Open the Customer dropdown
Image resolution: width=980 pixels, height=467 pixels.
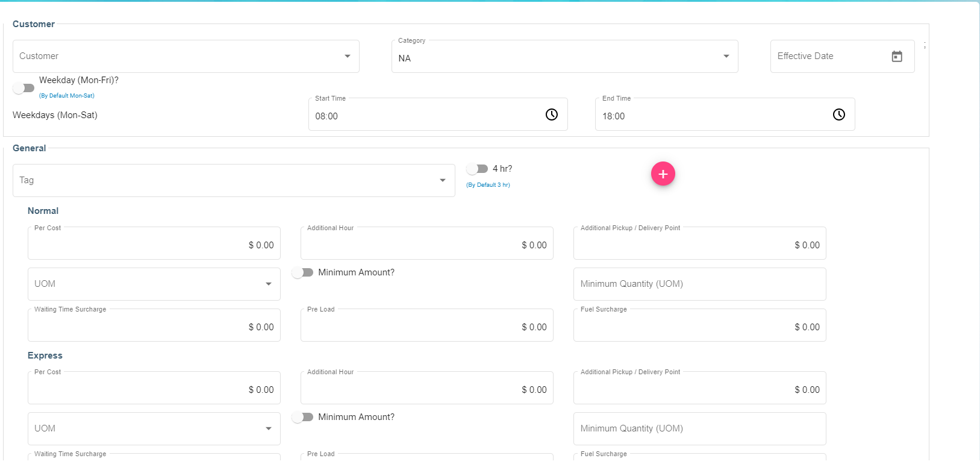tap(186, 56)
